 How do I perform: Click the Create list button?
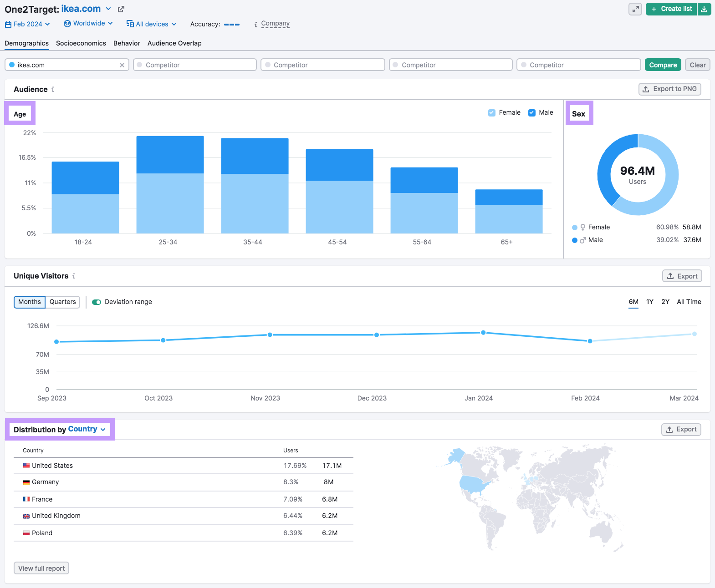click(671, 9)
